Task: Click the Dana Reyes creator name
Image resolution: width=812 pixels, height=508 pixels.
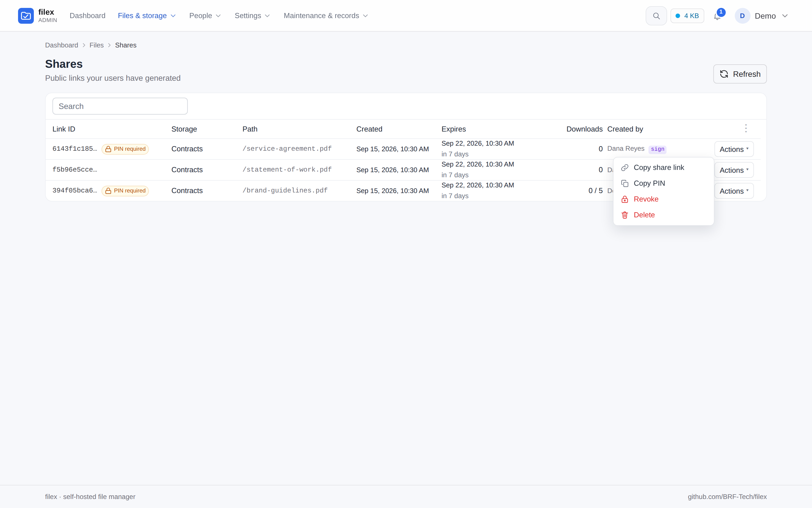Action: [626, 148]
